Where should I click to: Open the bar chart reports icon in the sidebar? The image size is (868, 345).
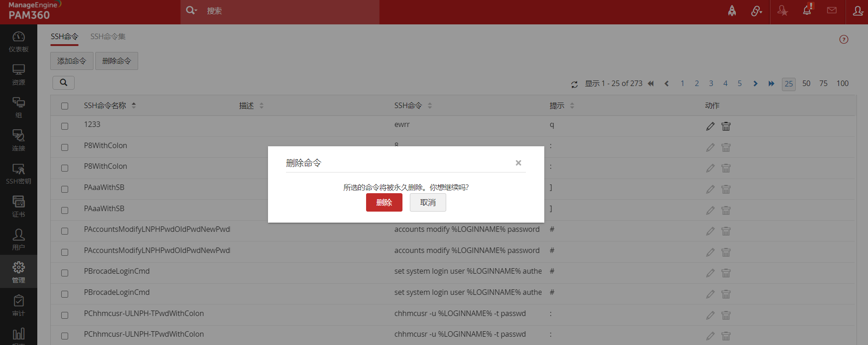coord(18,334)
